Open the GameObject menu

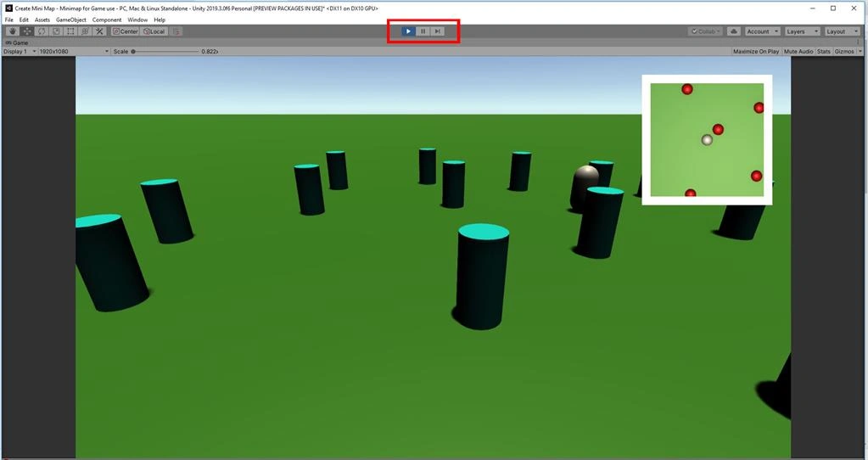pos(71,20)
